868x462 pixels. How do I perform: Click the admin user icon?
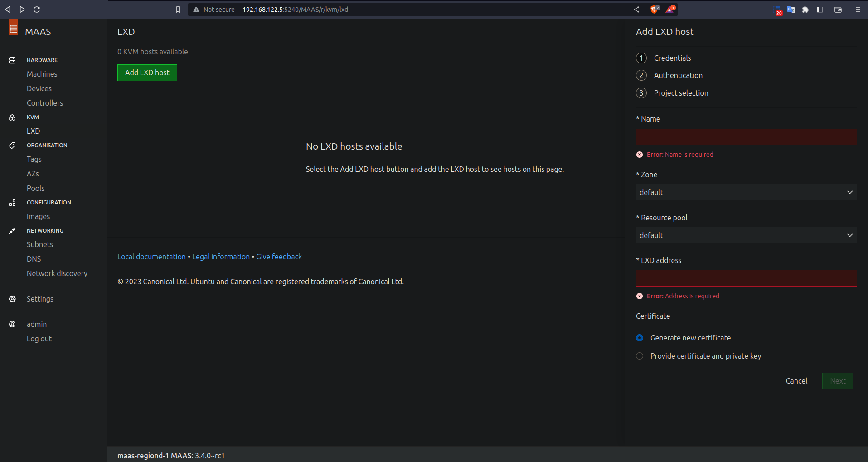tap(12, 324)
